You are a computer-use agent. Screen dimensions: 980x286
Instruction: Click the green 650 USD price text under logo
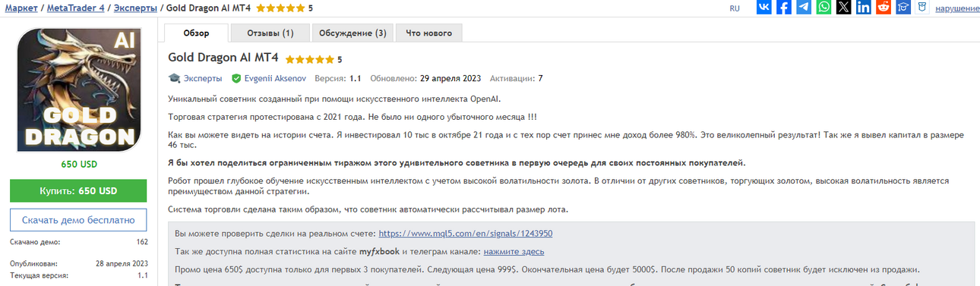point(79,164)
